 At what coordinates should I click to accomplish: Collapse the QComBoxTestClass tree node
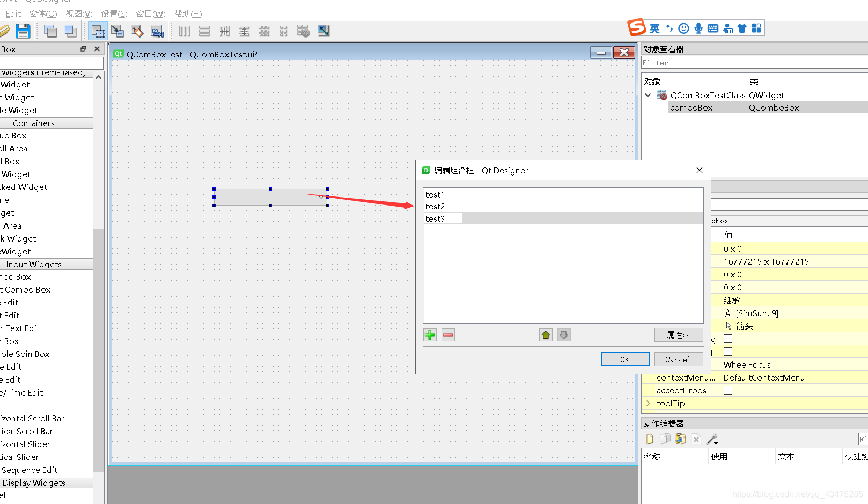[648, 95]
